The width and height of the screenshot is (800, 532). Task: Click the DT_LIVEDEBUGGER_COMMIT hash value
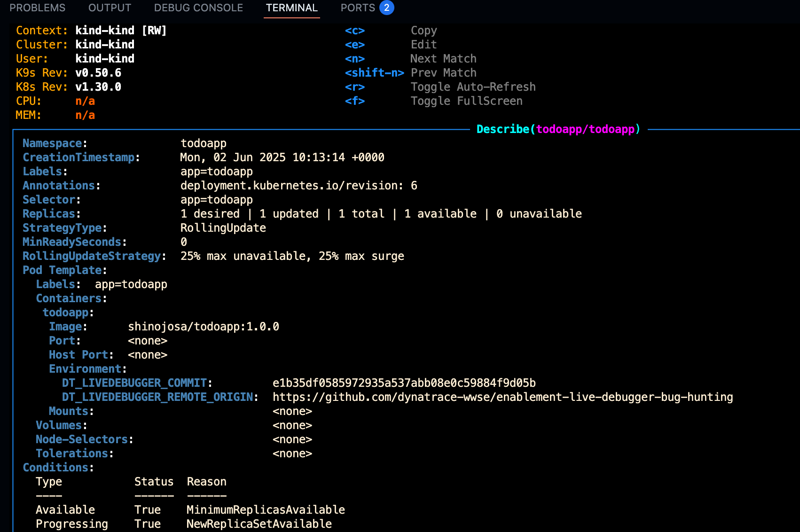(x=404, y=383)
